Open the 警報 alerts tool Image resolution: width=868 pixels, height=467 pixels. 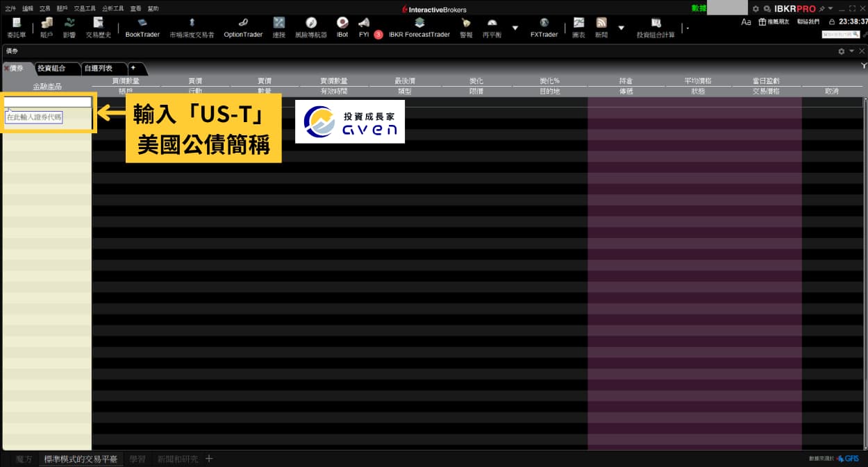pyautogui.click(x=466, y=28)
